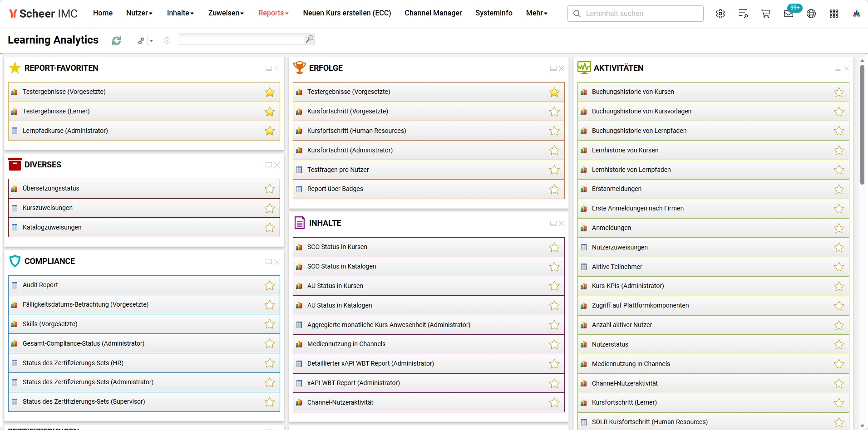Click the colorful profile icon at top right
Viewport: 868px width, 430px height.
[857, 14]
